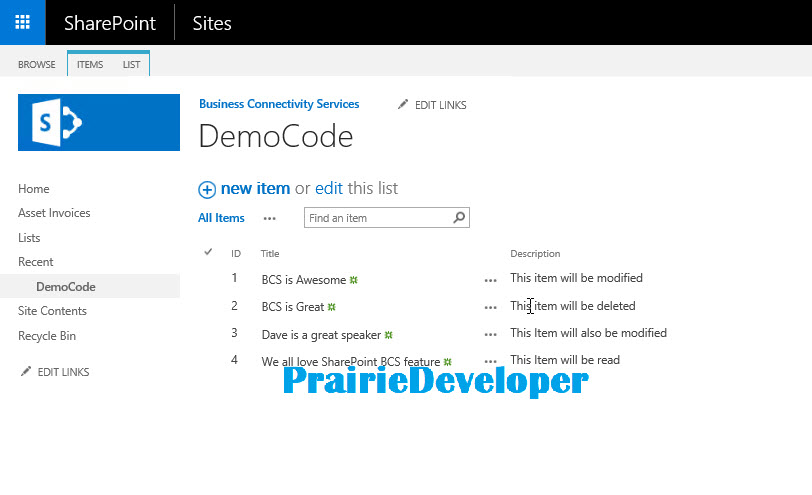Image resolution: width=812 pixels, height=495 pixels.
Task: Click 'This item will be modified' description
Action: click(x=576, y=278)
